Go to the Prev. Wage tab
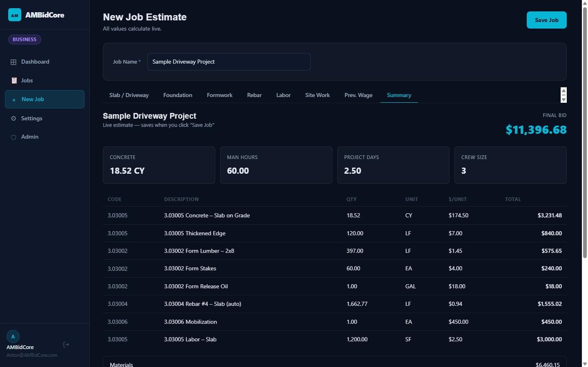Image resolution: width=588 pixels, height=367 pixels. [x=358, y=95]
